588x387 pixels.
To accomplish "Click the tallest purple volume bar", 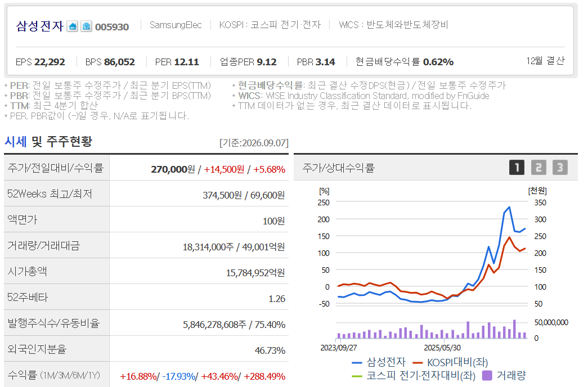I will click(x=514, y=329).
